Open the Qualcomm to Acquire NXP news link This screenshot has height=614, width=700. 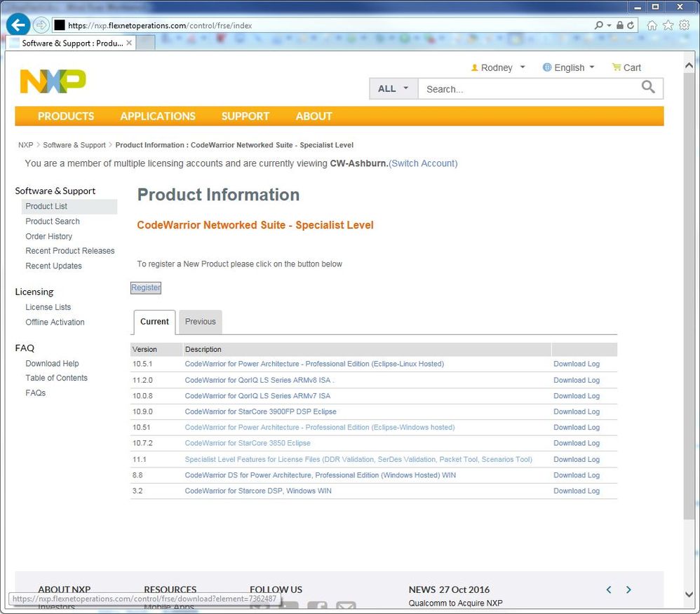point(455,603)
